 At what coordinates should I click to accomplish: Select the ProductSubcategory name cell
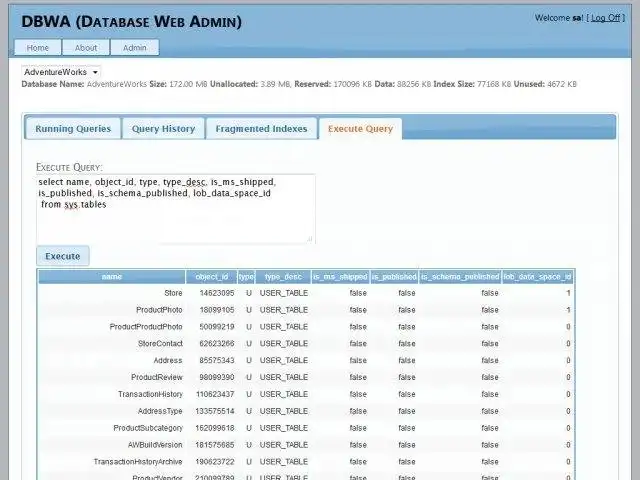(x=148, y=428)
